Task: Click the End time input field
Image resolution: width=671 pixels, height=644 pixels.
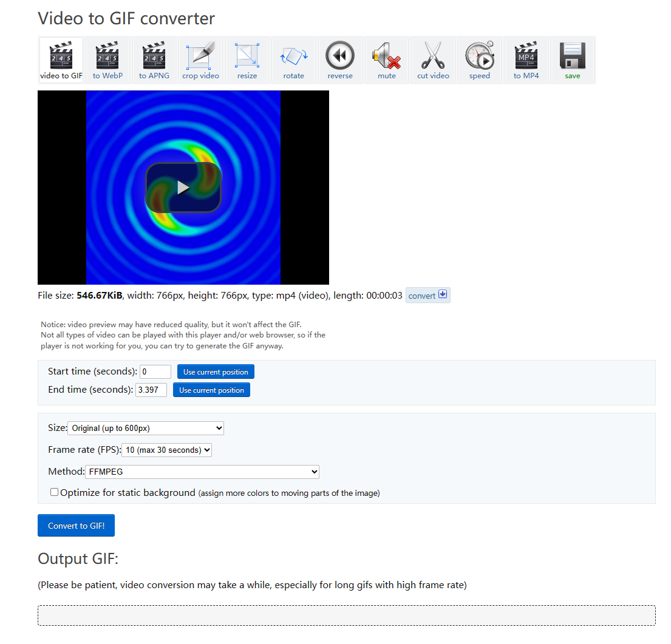Action: coord(151,390)
